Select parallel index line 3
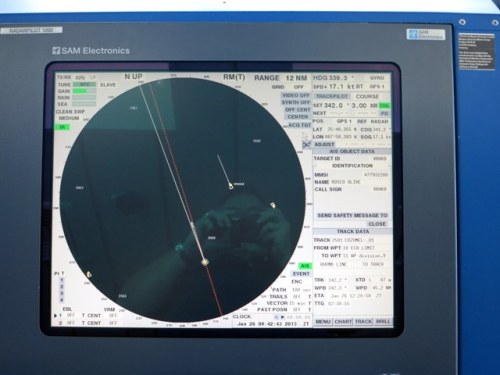The height and width of the screenshot is (375, 500). click(x=62, y=293)
